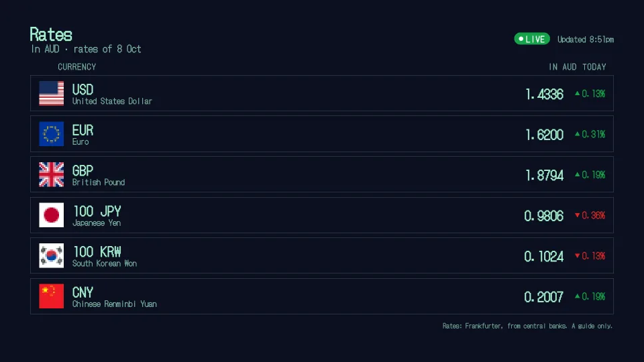Click the JPY rate 0.9806
The width and height of the screenshot is (644, 362).
[x=544, y=216]
